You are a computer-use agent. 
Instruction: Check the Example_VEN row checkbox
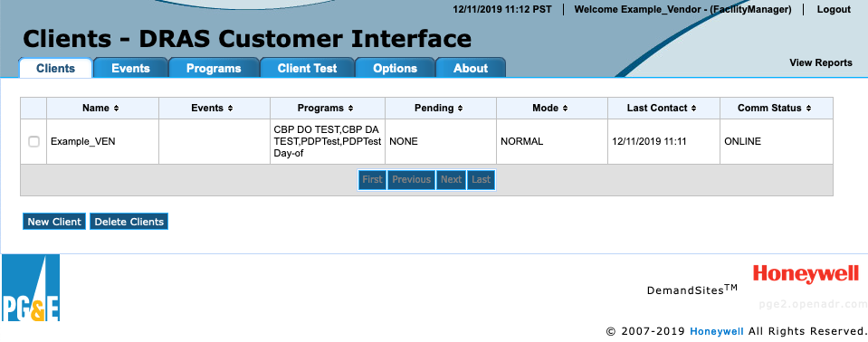[x=33, y=142]
